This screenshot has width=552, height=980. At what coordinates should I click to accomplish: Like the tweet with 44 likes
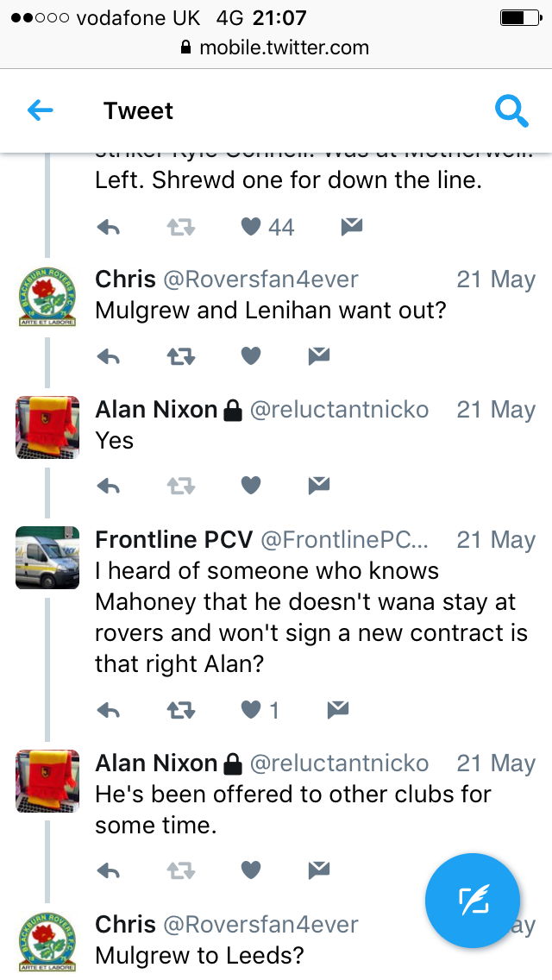point(251,226)
